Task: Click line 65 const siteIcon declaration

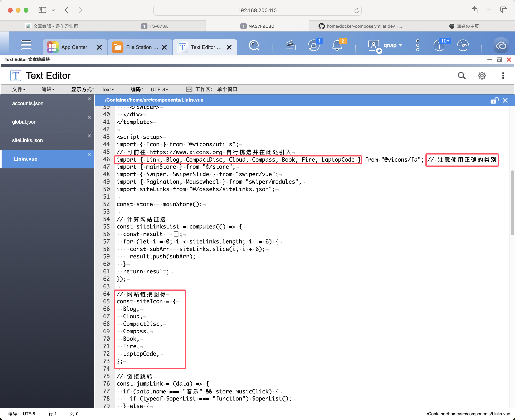Action: 146,302
